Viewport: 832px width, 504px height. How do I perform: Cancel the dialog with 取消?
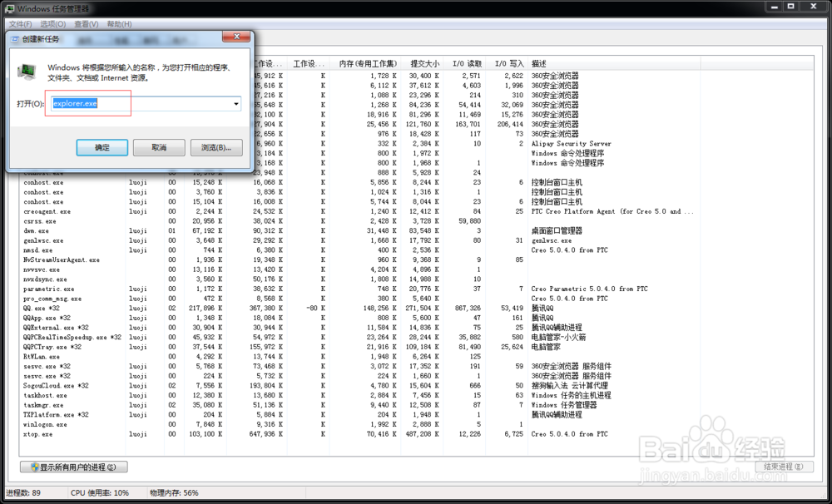pos(159,147)
